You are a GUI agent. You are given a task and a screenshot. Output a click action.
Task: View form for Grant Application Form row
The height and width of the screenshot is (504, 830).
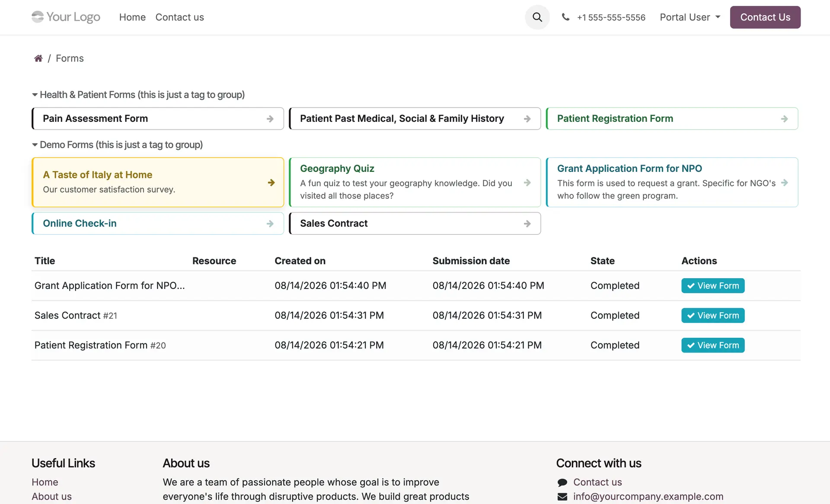713,286
